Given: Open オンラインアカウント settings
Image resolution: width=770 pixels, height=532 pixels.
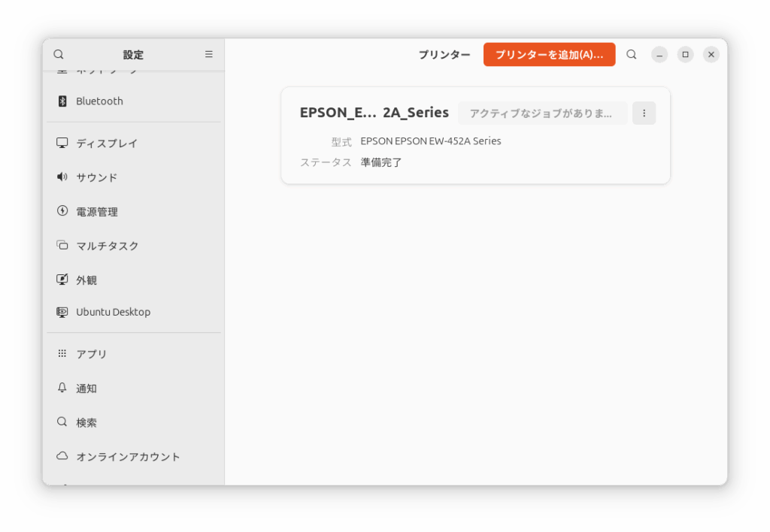Looking at the screenshot, I should 134,456.
